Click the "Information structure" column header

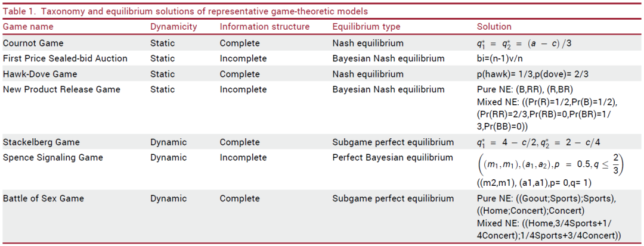[x=264, y=27]
